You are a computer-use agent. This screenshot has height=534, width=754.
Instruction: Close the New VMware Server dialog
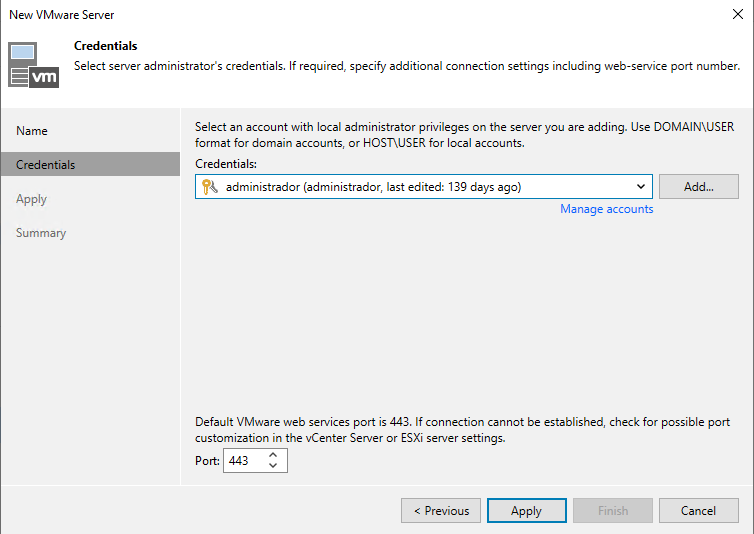click(737, 15)
